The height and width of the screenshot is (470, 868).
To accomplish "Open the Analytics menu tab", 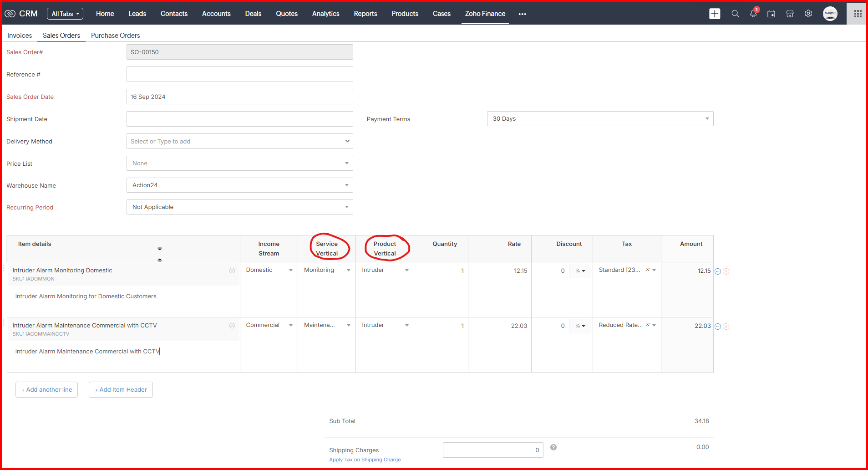I will [325, 14].
